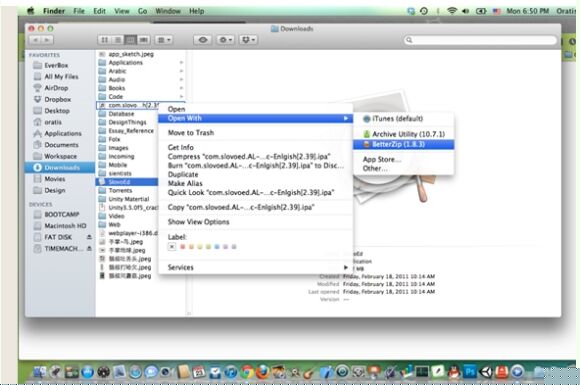Screen dimensions: 580x385
Task: Select Open With in context menu
Action: tap(255, 118)
